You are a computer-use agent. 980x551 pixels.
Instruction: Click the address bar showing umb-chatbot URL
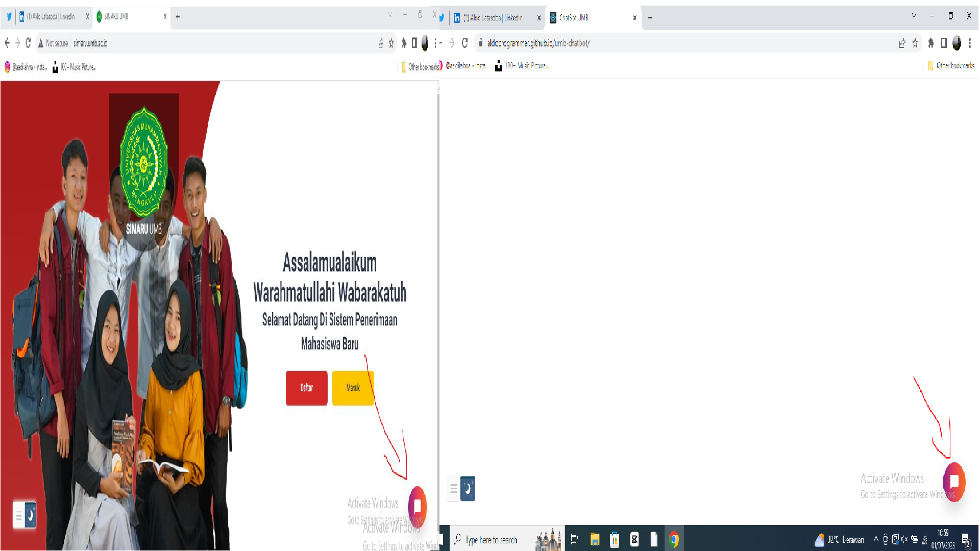pyautogui.click(x=664, y=43)
